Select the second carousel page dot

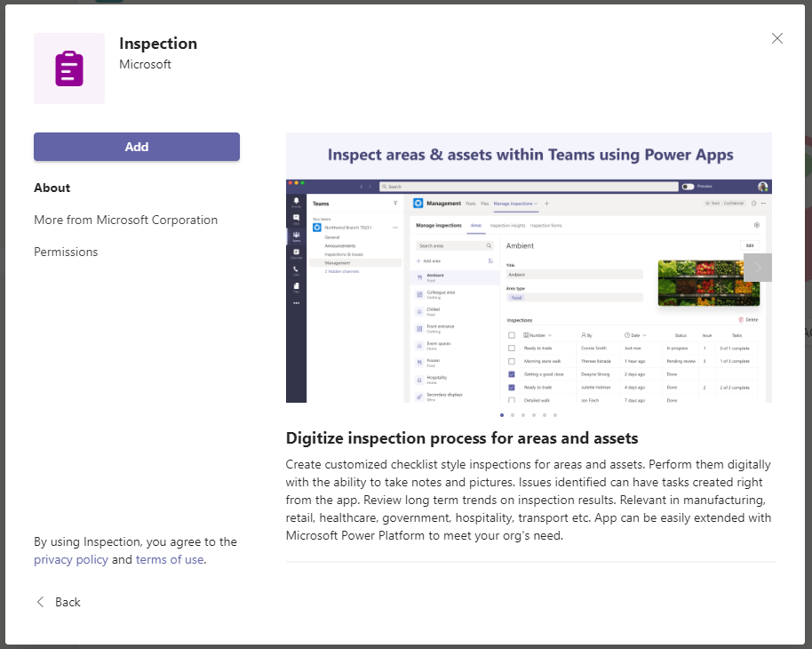pyautogui.click(x=513, y=415)
